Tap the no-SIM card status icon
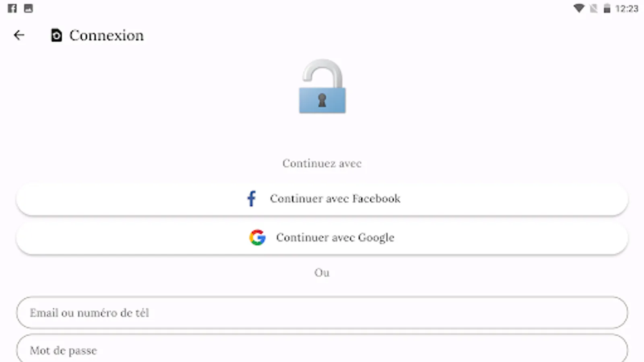 point(593,8)
